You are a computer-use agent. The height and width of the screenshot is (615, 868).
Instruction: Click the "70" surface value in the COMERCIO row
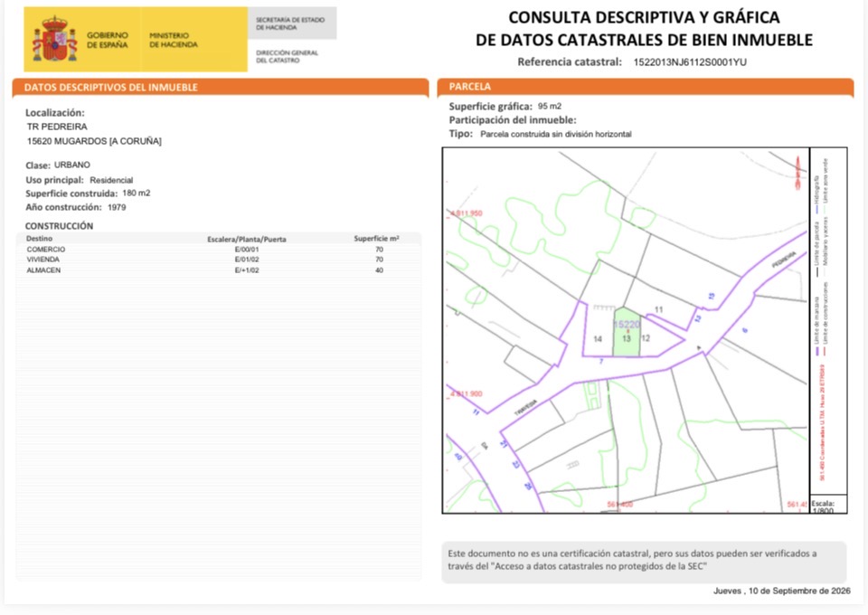(379, 250)
